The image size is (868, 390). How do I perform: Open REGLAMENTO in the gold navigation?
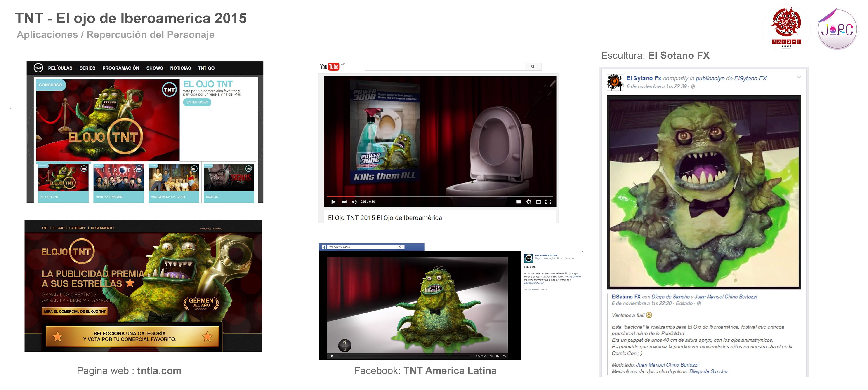[102, 228]
